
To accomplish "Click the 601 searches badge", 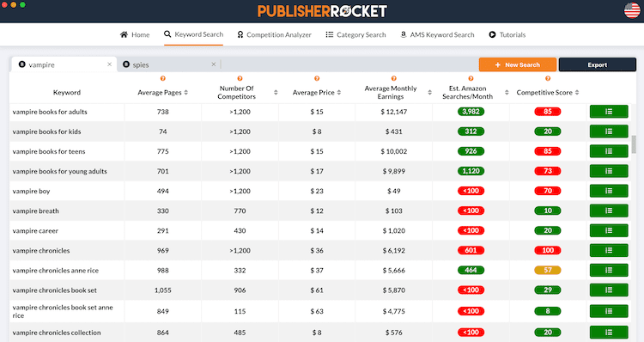I will pos(471,250).
